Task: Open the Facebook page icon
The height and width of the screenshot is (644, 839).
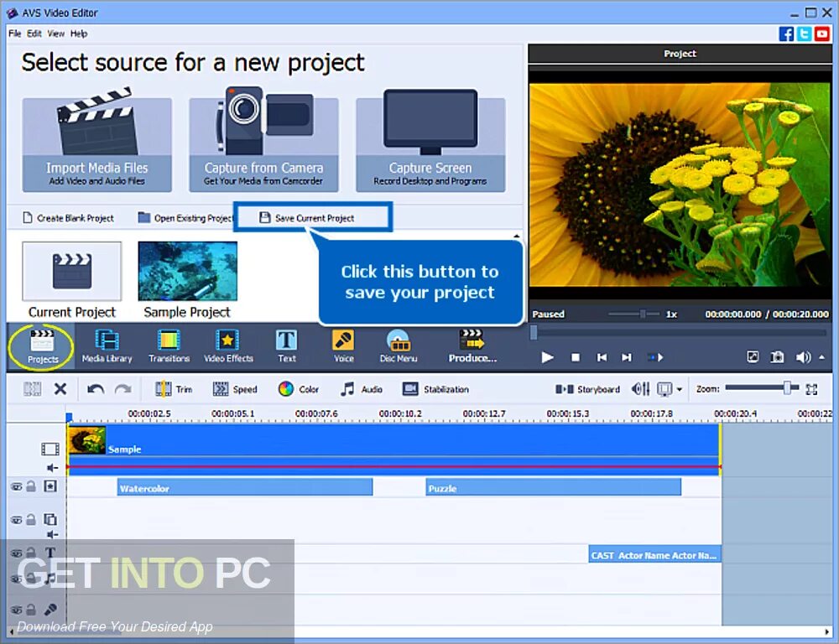Action: 786,34
